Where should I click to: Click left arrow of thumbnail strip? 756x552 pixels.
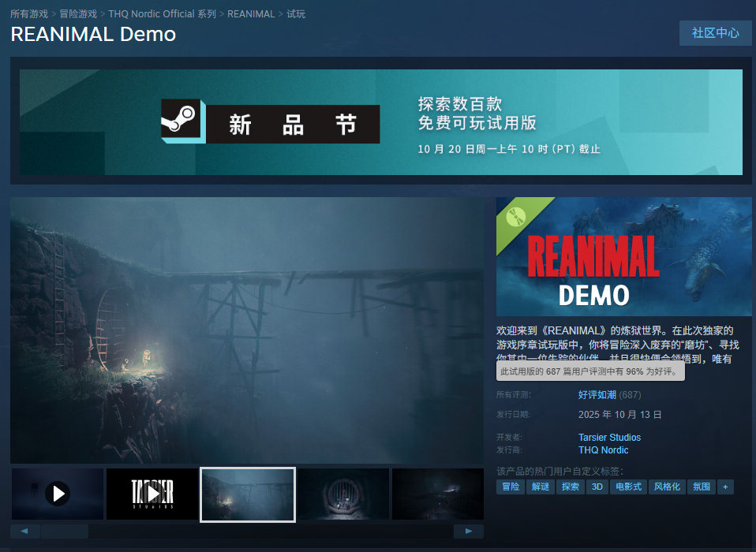[x=24, y=531]
